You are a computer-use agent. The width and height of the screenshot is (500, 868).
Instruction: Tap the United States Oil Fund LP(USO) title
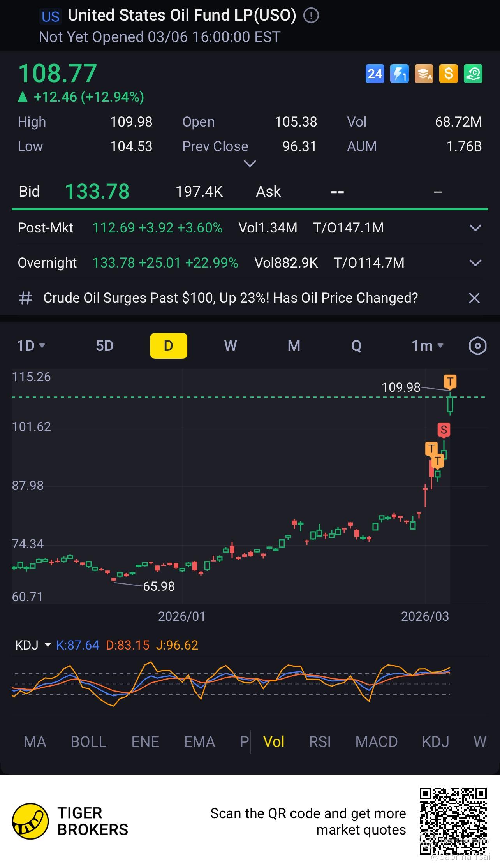182,16
